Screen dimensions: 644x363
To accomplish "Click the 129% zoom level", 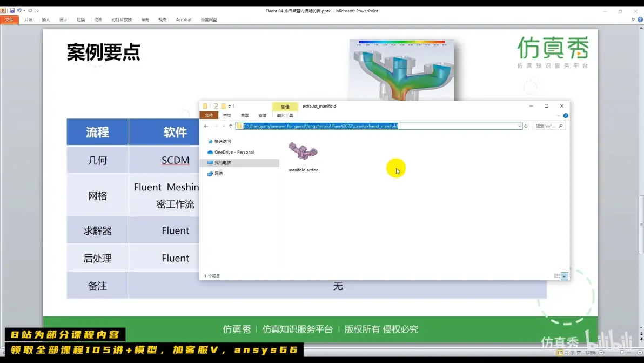I will pyautogui.click(x=590, y=352).
